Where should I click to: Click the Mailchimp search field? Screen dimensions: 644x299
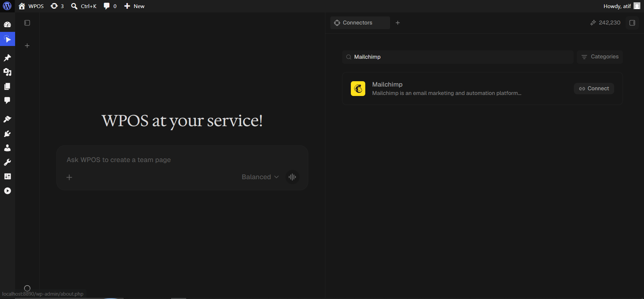click(458, 57)
